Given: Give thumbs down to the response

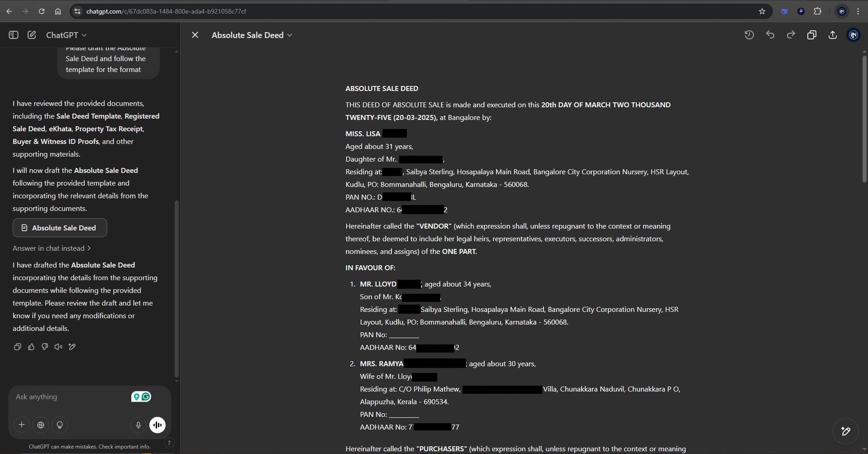Looking at the screenshot, I should (45, 347).
